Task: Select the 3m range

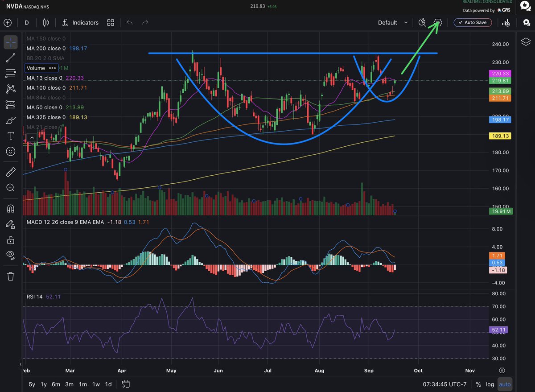Action: click(x=69, y=384)
